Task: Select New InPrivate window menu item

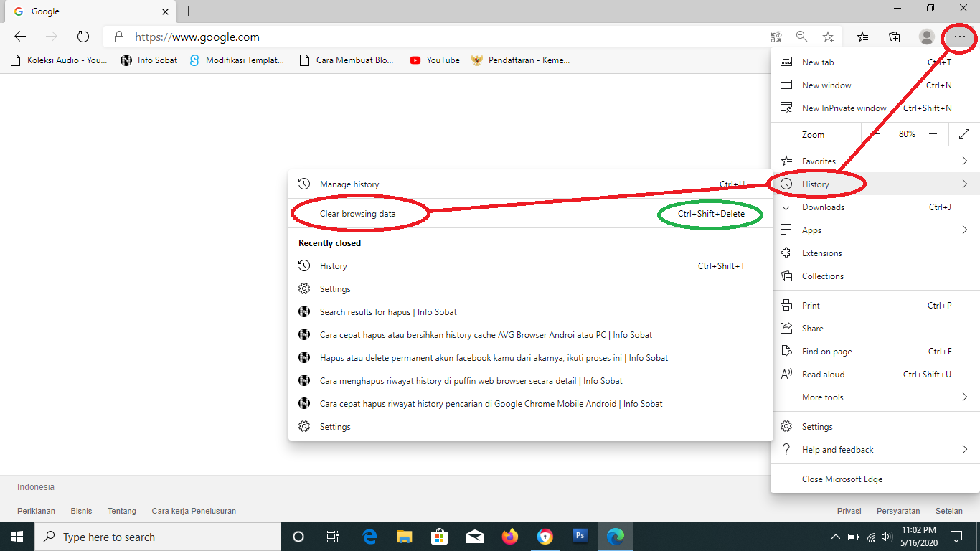Action: pos(875,108)
